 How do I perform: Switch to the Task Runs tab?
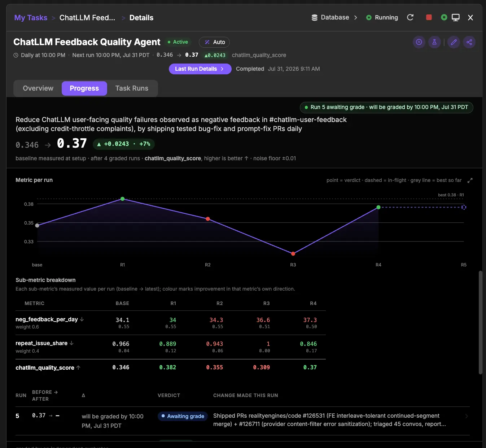pos(132,88)
